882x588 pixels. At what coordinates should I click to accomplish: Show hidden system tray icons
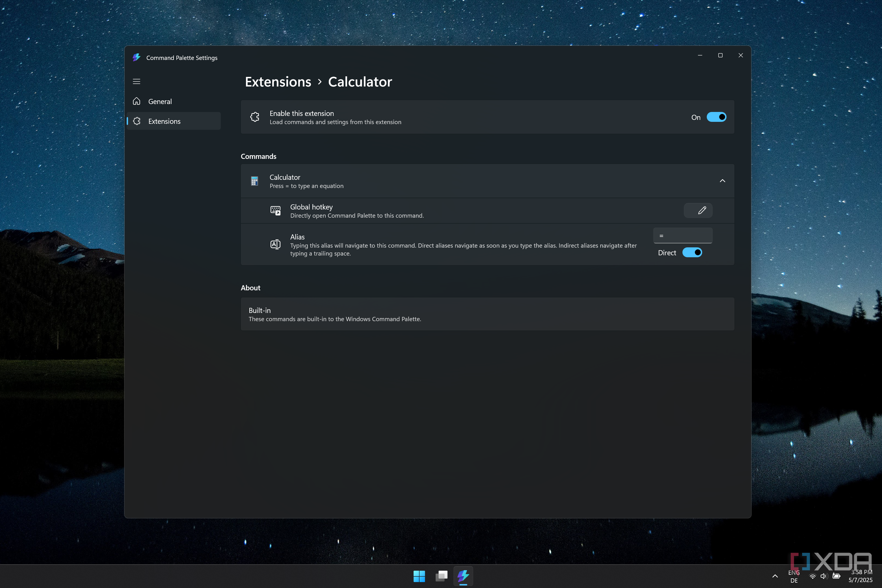point(775,576)
